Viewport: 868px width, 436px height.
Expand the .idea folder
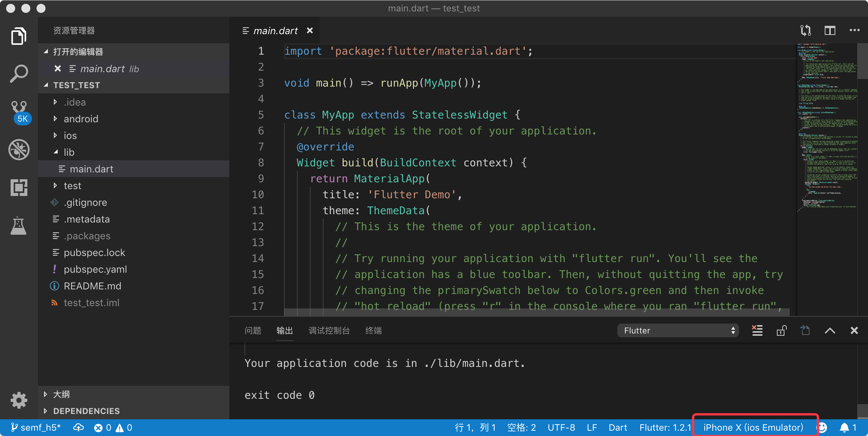(x=134, y=102)
